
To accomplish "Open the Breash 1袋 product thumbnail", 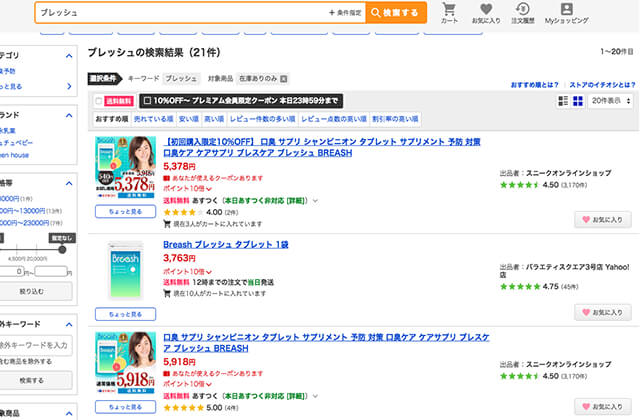I will (125, 270).
